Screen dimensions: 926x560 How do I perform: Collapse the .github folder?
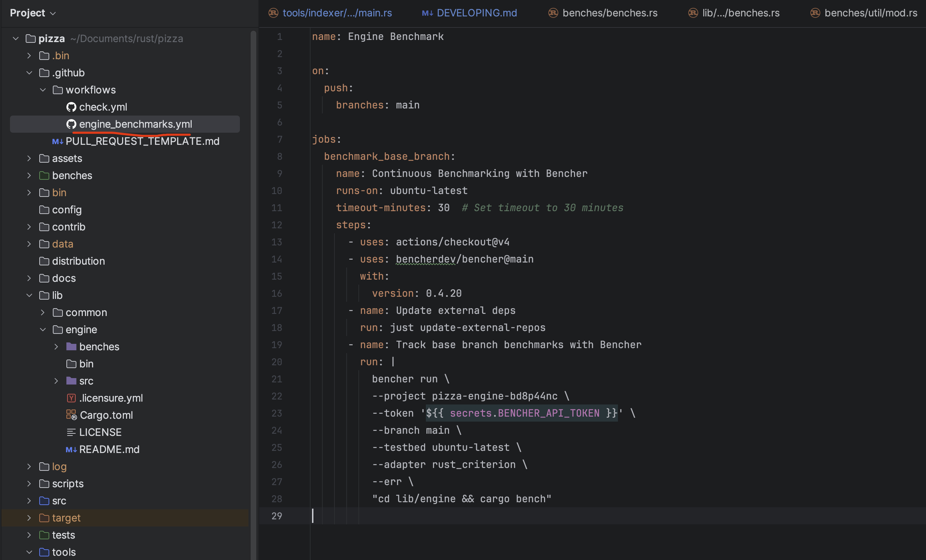[x=29, y=72]
